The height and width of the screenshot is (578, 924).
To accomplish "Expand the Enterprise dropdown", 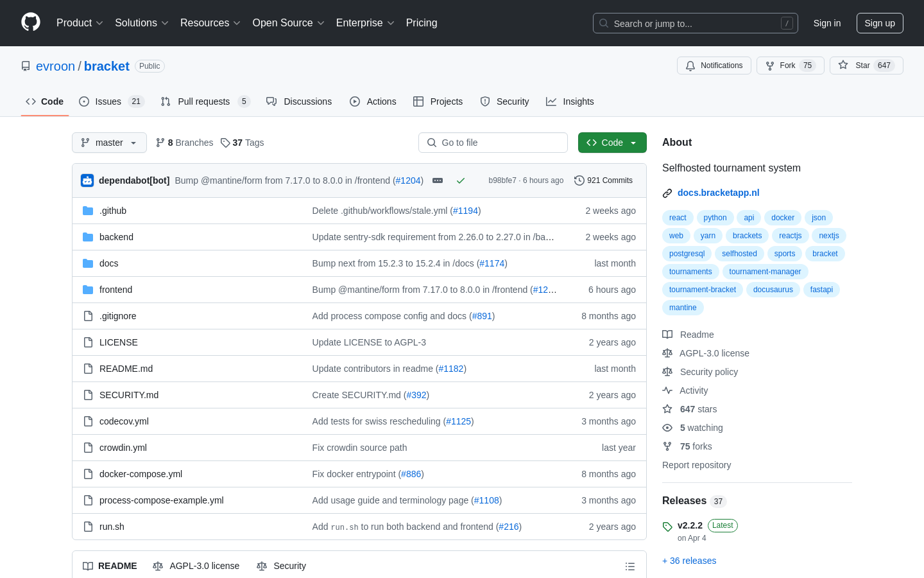I will (x=365, y=22).
